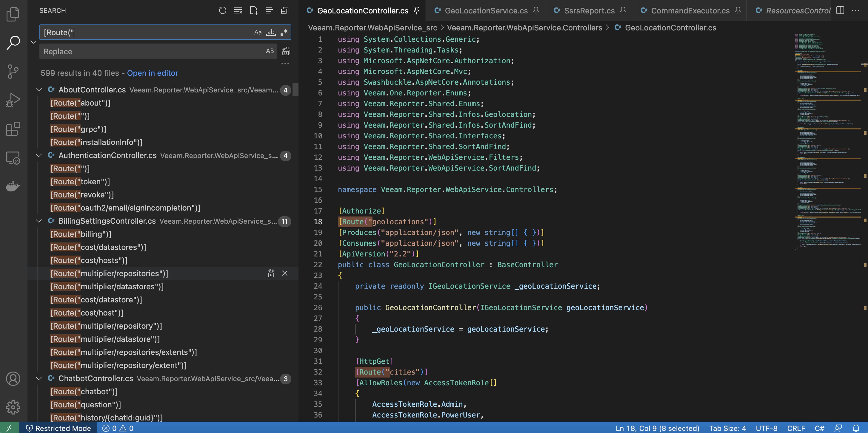868x433 pixels.
Task: Click the Replace All button
Action: [x=286, y=52]
